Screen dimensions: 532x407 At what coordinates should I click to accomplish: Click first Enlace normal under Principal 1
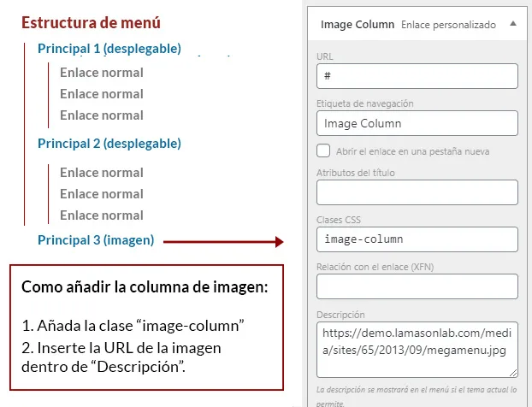click(102, 73)
